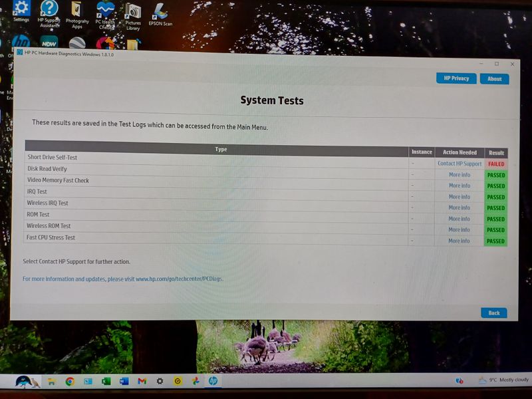
Task: Click the system tray help icon
Action: coord(459,380)
